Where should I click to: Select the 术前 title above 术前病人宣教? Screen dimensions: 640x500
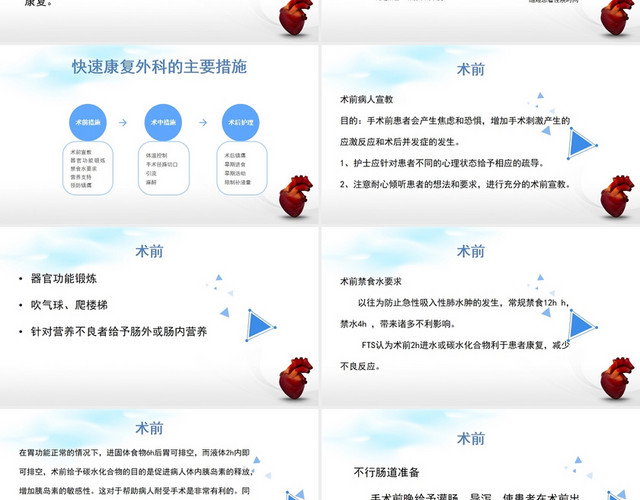click(x=471, y=69)
